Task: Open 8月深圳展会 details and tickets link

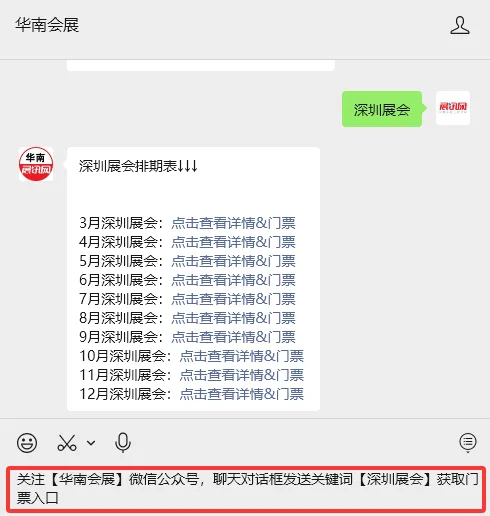Action: click(x=233, y=318)
